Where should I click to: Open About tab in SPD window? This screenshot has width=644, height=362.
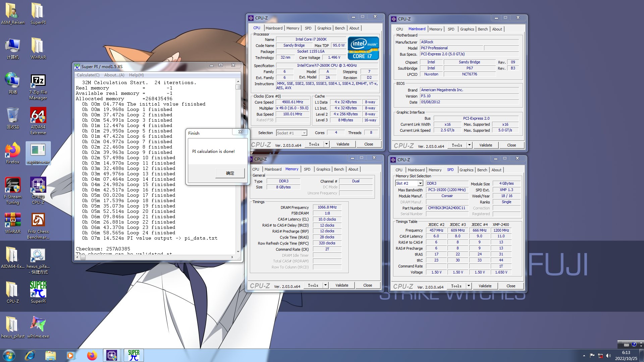coord(496,170)
